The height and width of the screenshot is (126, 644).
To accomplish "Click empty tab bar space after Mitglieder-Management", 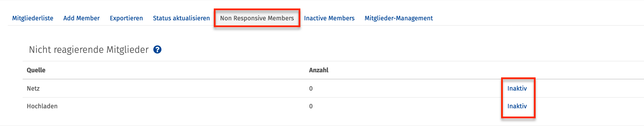I will (x=536, y=18).
